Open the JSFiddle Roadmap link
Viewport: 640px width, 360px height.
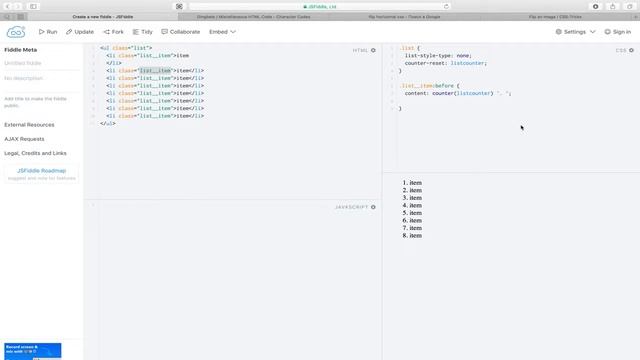pyautogui.click(x=42, y=171)
